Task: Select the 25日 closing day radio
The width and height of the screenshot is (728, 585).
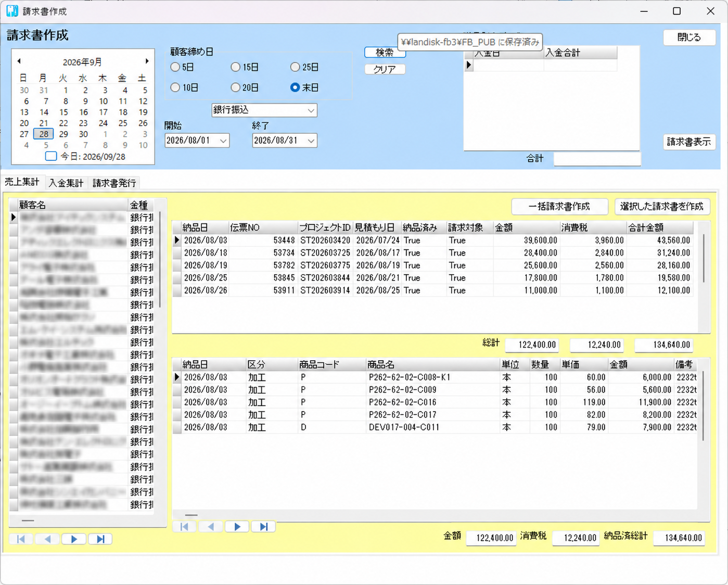Action: [x=295, y=67]
